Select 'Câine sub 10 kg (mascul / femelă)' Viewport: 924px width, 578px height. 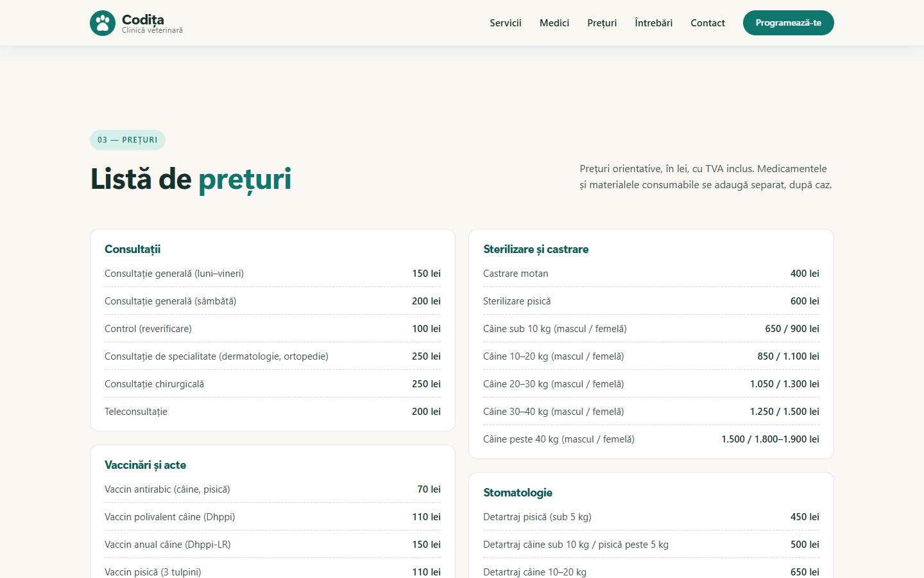pyautogui.click(x=555, y=329)
